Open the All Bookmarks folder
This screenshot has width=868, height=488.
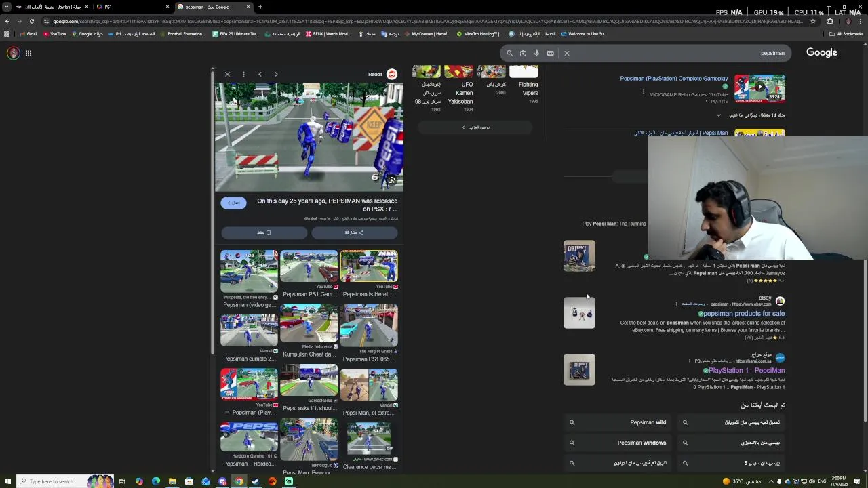(846, 34)
